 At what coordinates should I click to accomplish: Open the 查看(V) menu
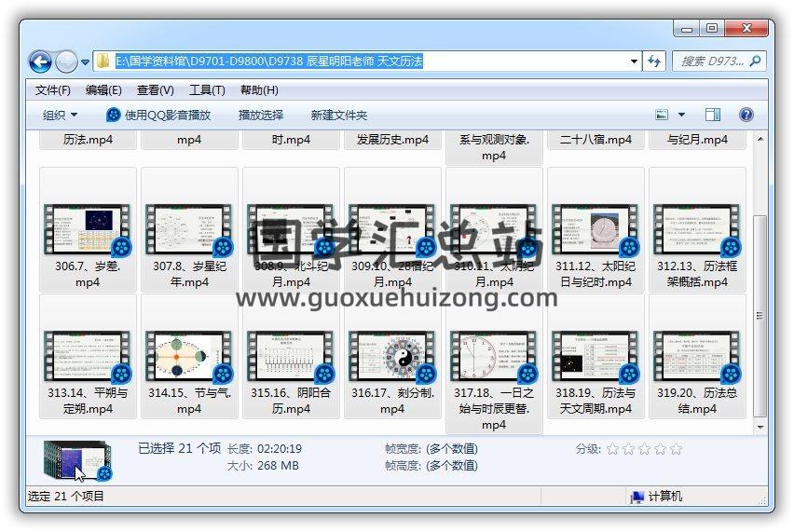point(156,90)
